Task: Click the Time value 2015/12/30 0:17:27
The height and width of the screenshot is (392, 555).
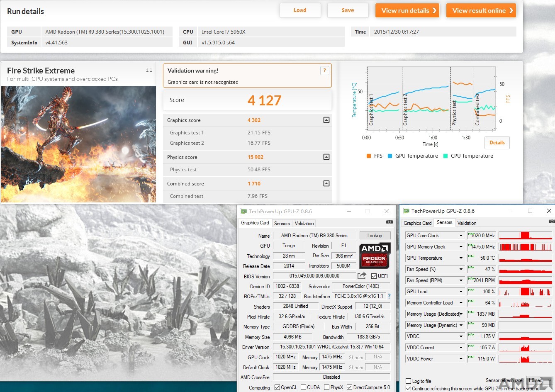Action: click(x=397, y=32)
